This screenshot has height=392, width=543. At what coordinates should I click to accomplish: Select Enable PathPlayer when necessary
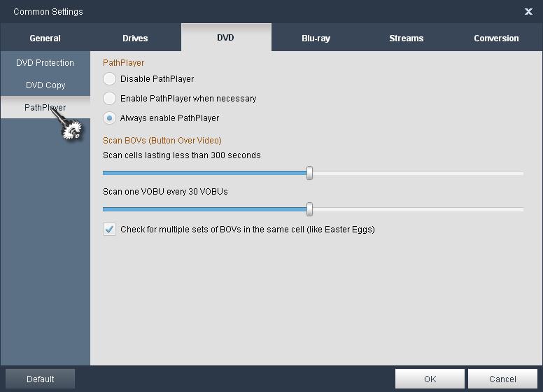pos(110,99)
